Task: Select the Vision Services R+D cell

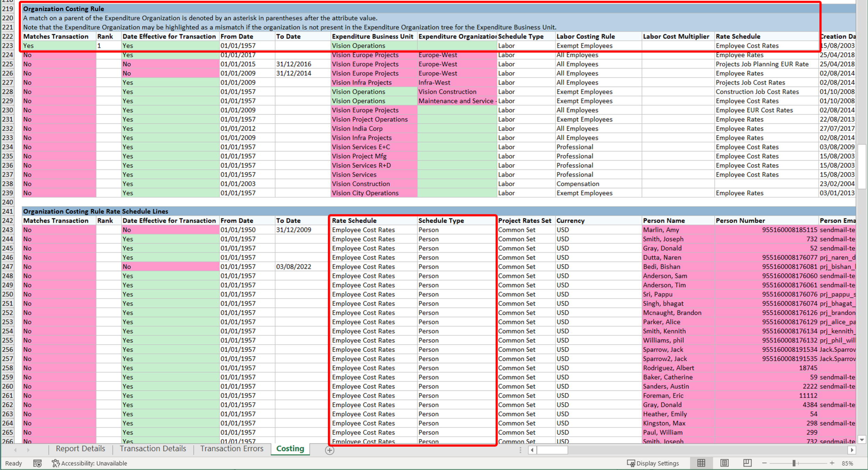Action: [374, 165]
